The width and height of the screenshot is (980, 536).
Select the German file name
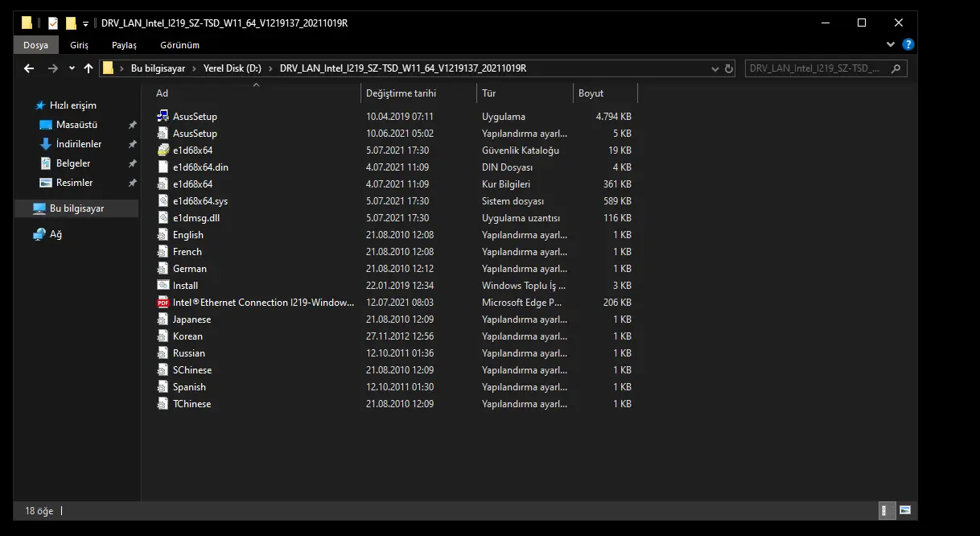point(190,269)
